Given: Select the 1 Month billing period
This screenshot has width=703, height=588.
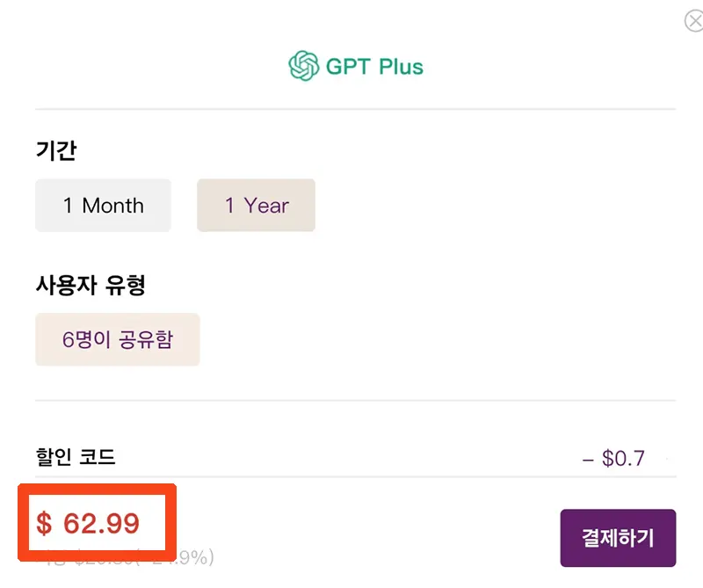Looking at the screenshot, I should click(x=103, y=205).
